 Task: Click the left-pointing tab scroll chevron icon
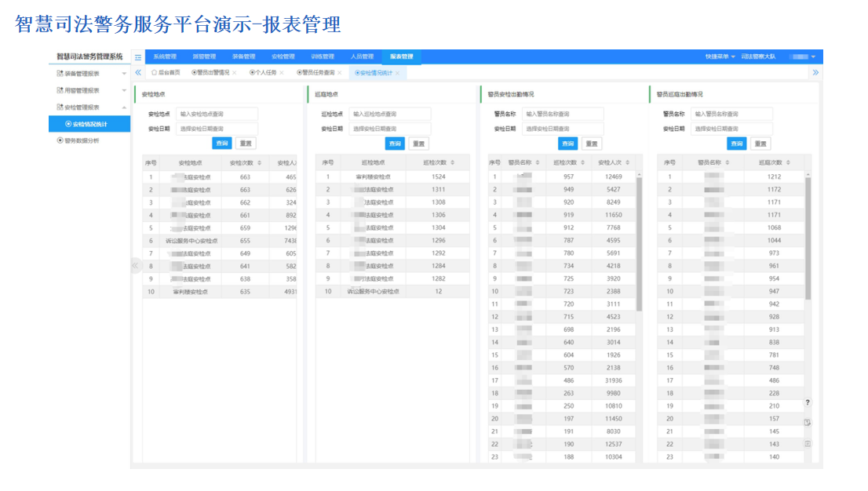click(137, 71)
